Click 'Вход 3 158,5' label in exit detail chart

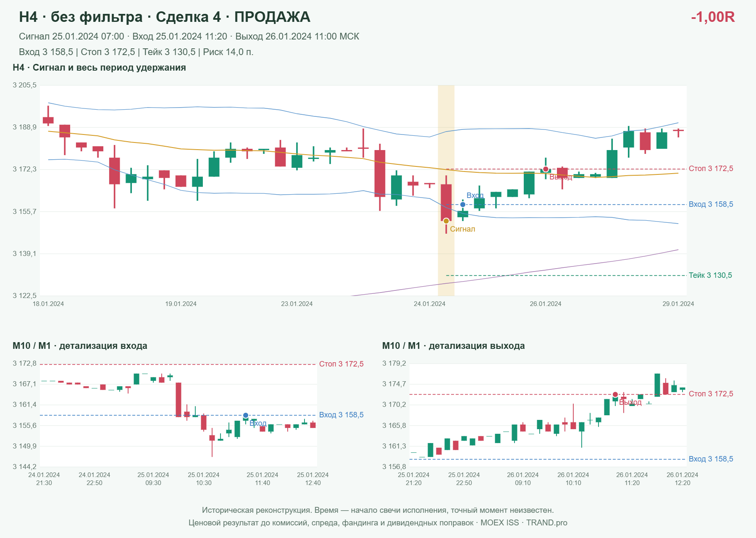[x=711, y=459]
